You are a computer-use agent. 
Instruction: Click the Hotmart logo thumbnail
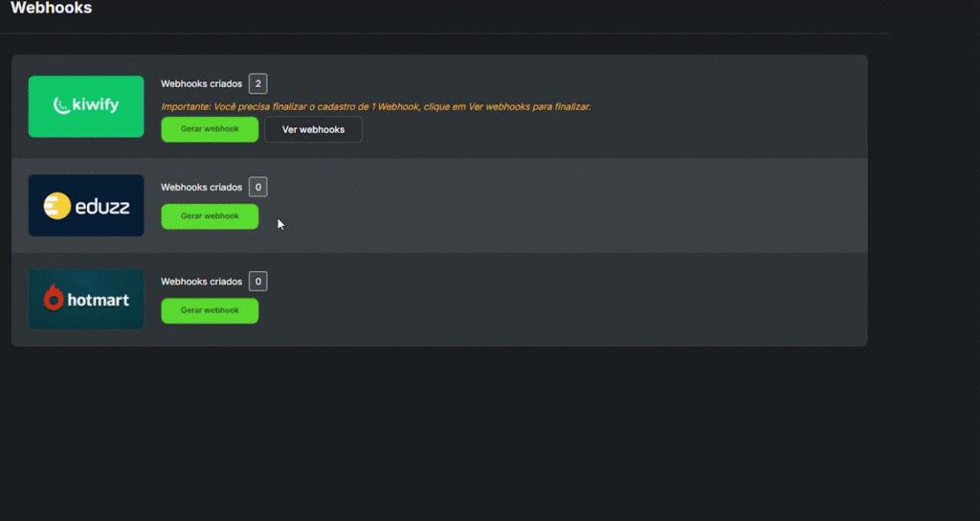coord(86,300)
